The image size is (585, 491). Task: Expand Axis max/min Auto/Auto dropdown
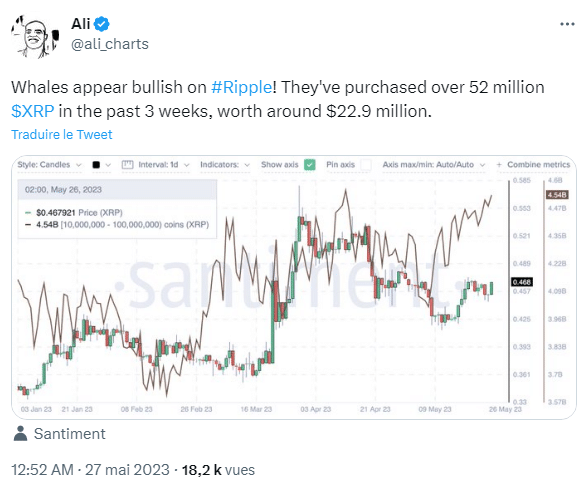pyautogui.click(x=434, y=165)
